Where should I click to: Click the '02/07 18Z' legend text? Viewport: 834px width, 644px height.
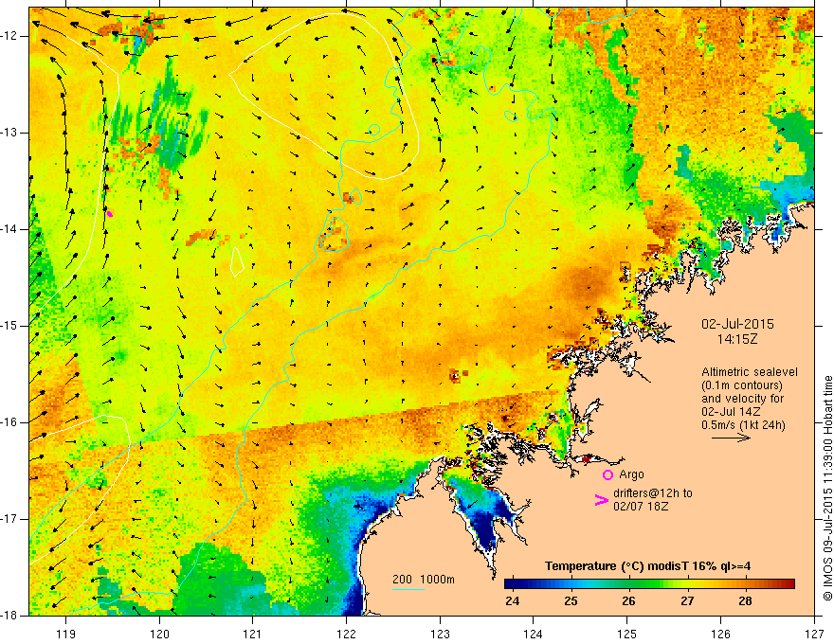[x=641, y=507]
